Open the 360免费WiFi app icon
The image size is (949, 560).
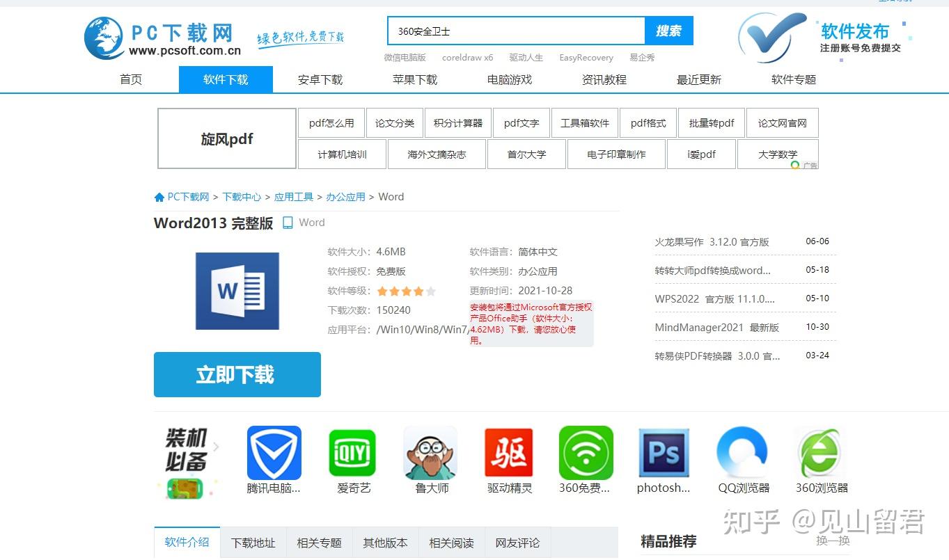click(x=586, y=453)
